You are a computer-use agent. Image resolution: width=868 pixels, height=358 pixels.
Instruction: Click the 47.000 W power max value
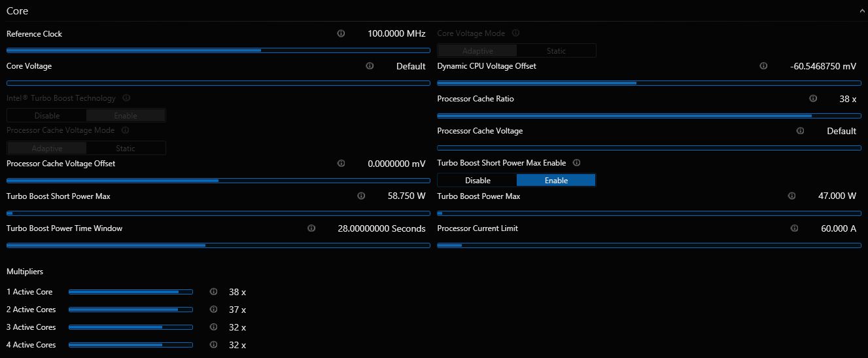[837, 196]
